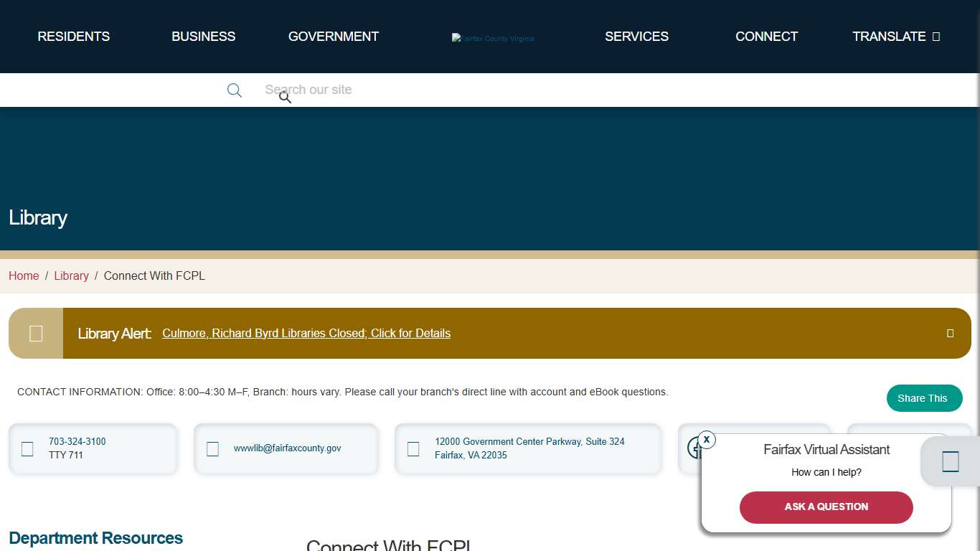
Task: Click the phone icon on the contact card
Action: 27,448
